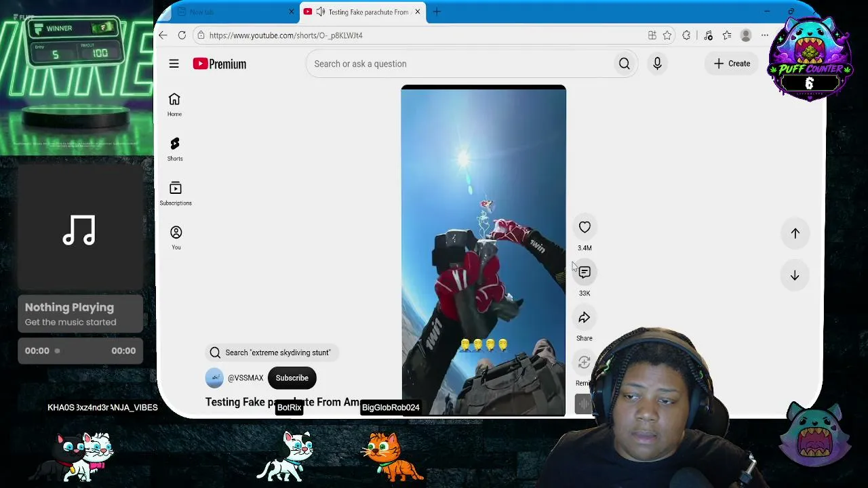Open the browser favorites list icon
Screen dimensions: 868x488
point(726,35)
